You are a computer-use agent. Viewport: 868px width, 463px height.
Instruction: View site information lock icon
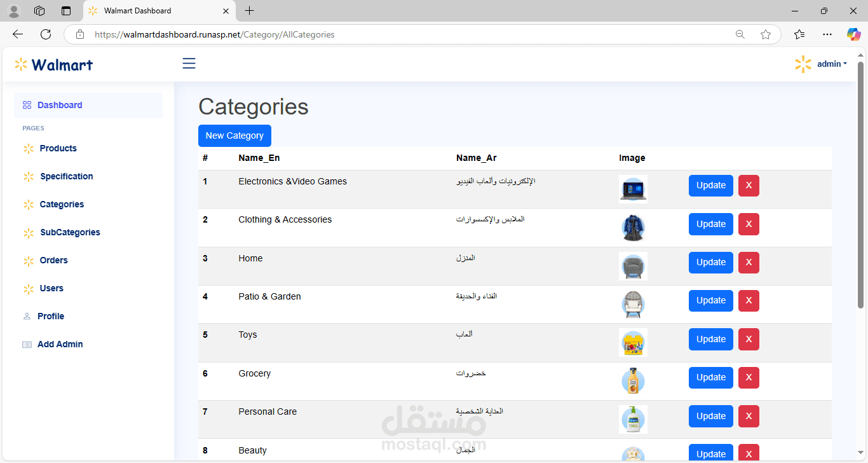[80, 34]
